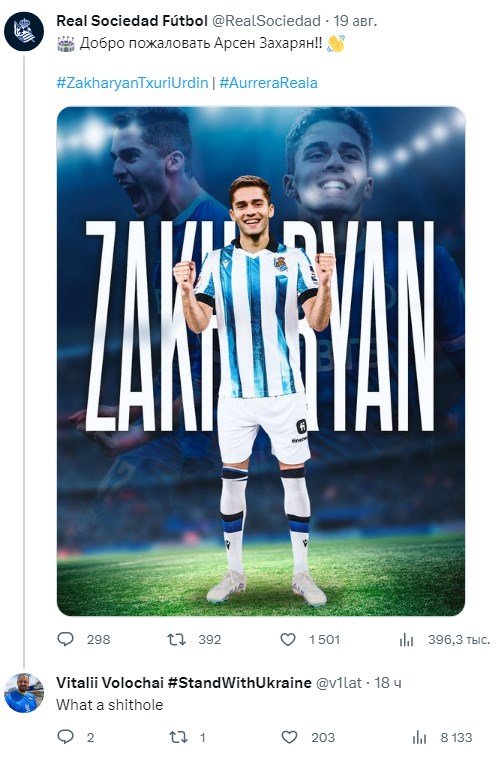This screenshot has height=757, width=498.
Task: Open the @v1lat handle
Action: pos(339,683)
